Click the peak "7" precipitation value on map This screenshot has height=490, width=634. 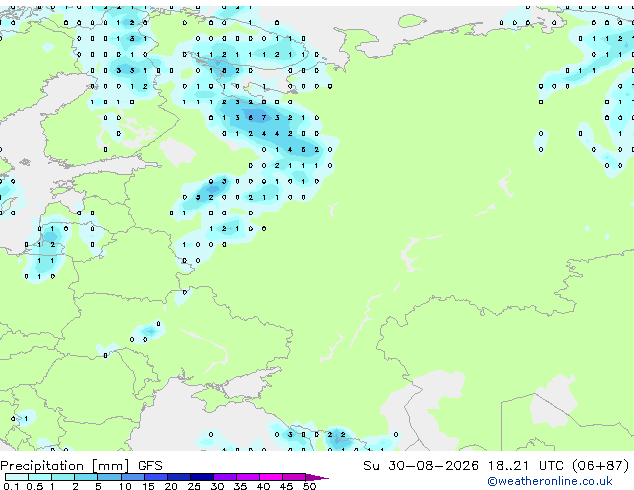264,118
